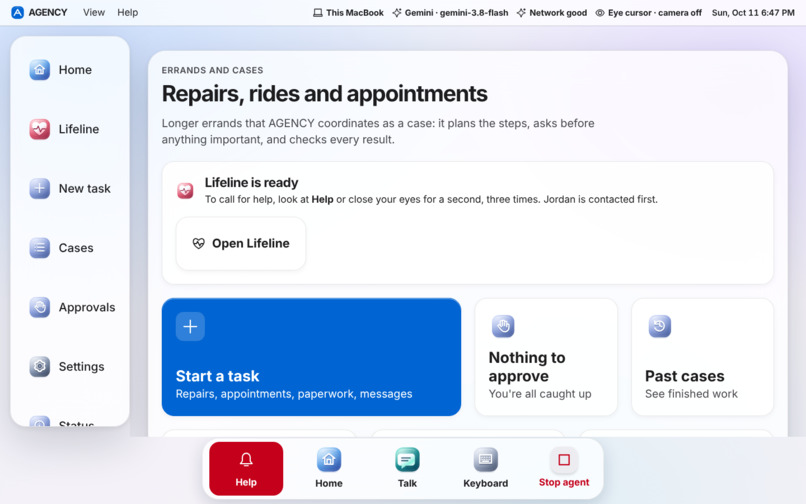
Task: Click the bell icon on red Help button
Action: pos(246,459)
